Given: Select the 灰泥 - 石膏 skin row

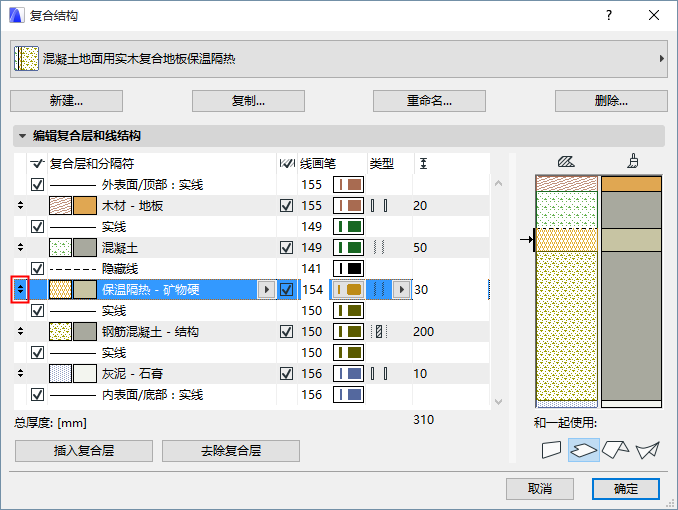Looking at the screenshot, I should coord(252,374).
